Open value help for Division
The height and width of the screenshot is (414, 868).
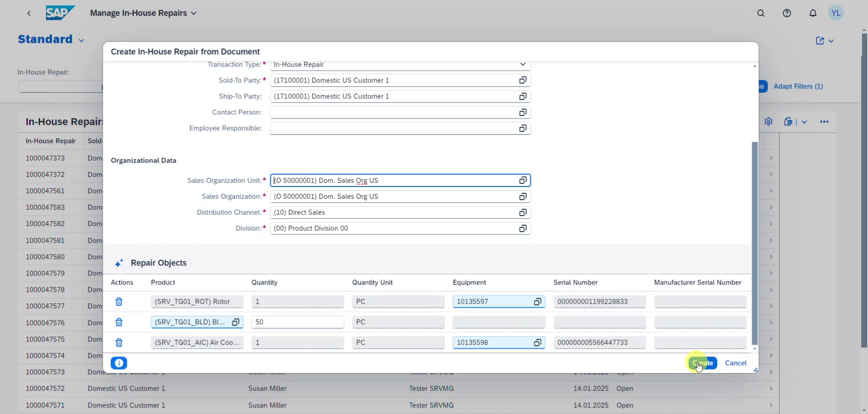coord(523,228)
